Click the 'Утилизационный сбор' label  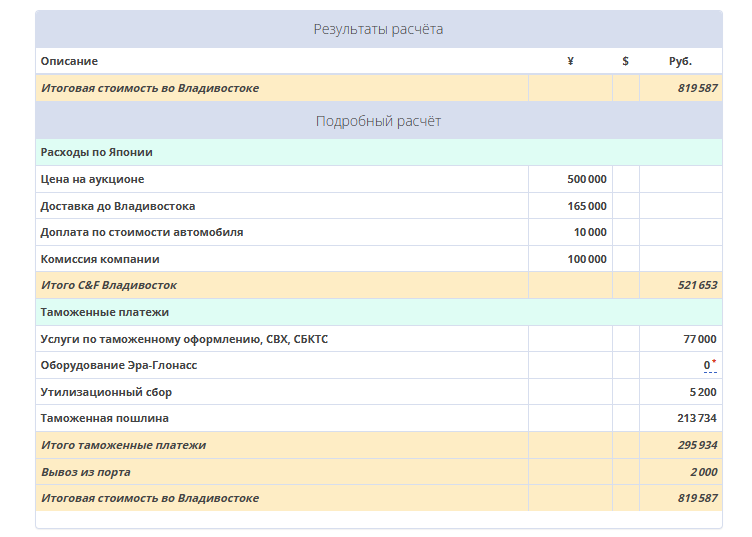point(106,392)
